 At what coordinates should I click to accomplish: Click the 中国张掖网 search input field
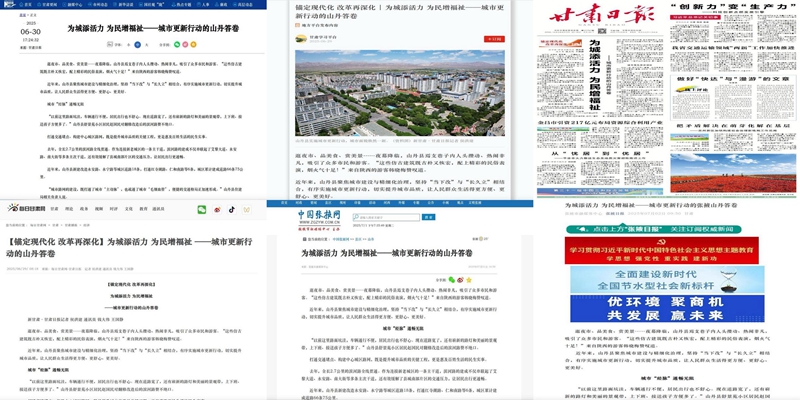tap(386, 217)
